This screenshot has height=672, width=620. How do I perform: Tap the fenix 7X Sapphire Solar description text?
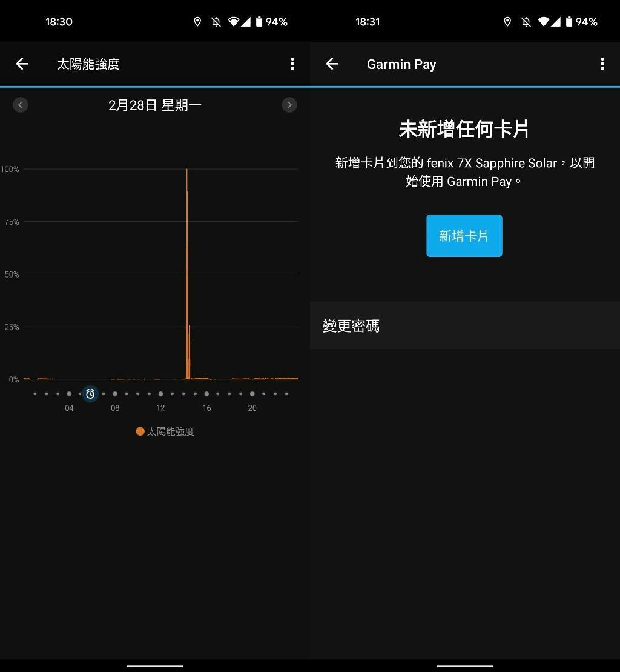point(465,172)
